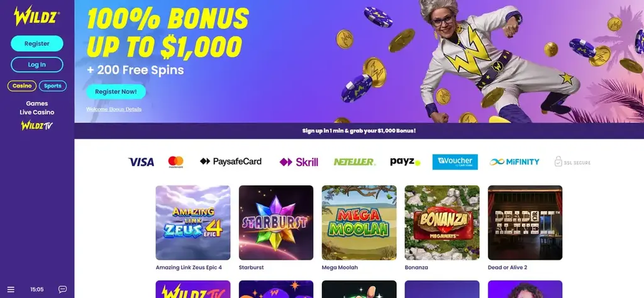Open the Starburst game thumbnail
The width and height of the screenshot is (644, 298).
pyautogui.click(x=276, y=223)
